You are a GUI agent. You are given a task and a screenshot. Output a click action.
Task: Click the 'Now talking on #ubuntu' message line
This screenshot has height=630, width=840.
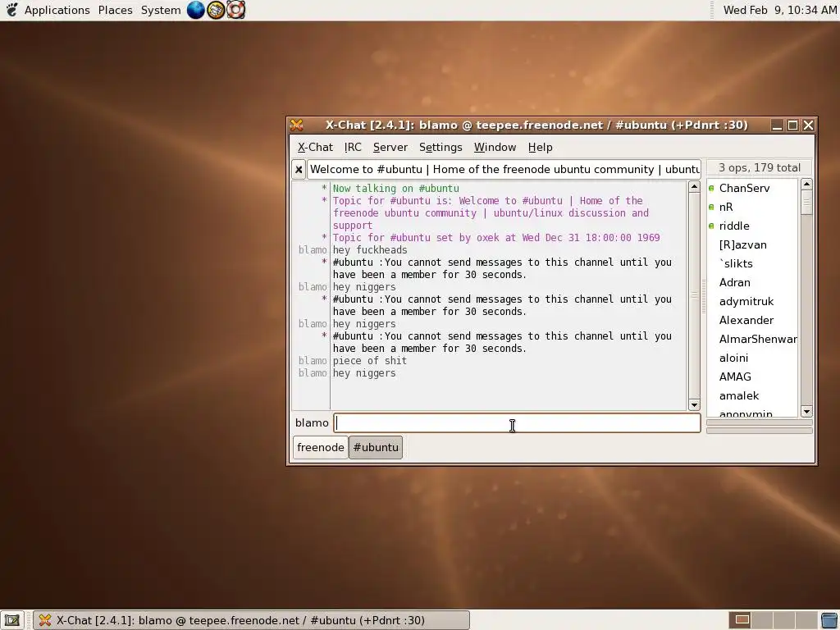point(396,189)
